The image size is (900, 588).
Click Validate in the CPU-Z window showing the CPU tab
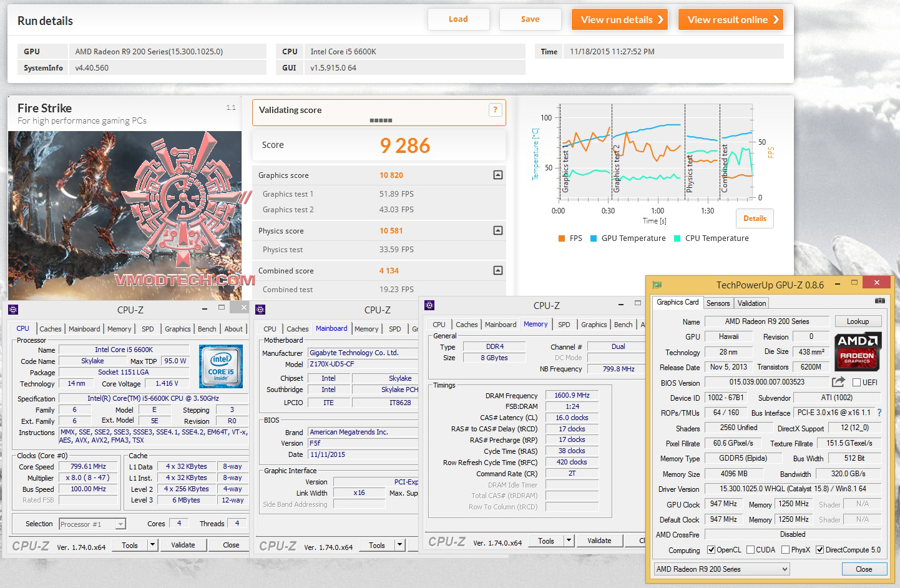pos(183,545)
